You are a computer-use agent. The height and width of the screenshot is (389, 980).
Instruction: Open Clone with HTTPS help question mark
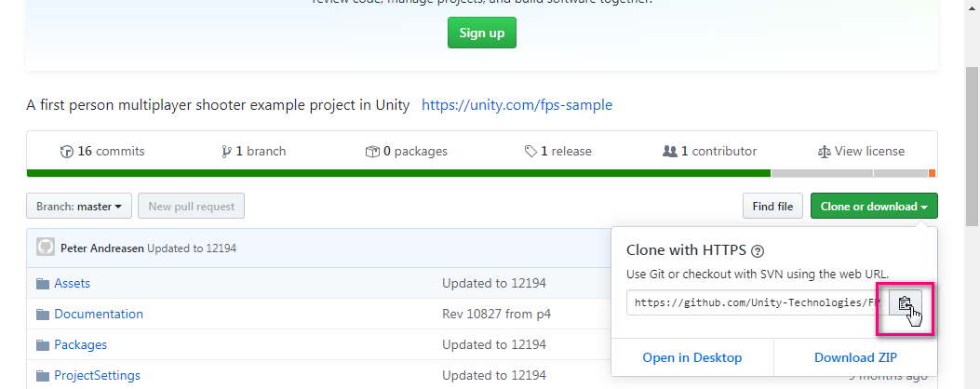click(758, 251)
